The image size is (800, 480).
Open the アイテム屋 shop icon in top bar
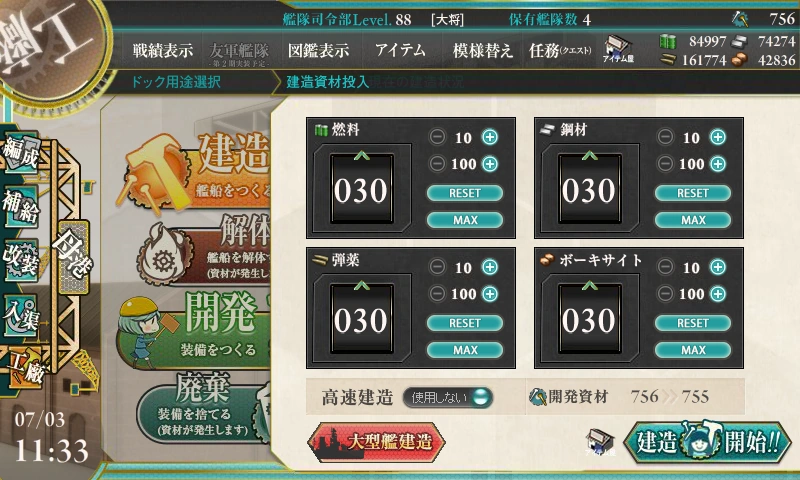tap(618, 50)
